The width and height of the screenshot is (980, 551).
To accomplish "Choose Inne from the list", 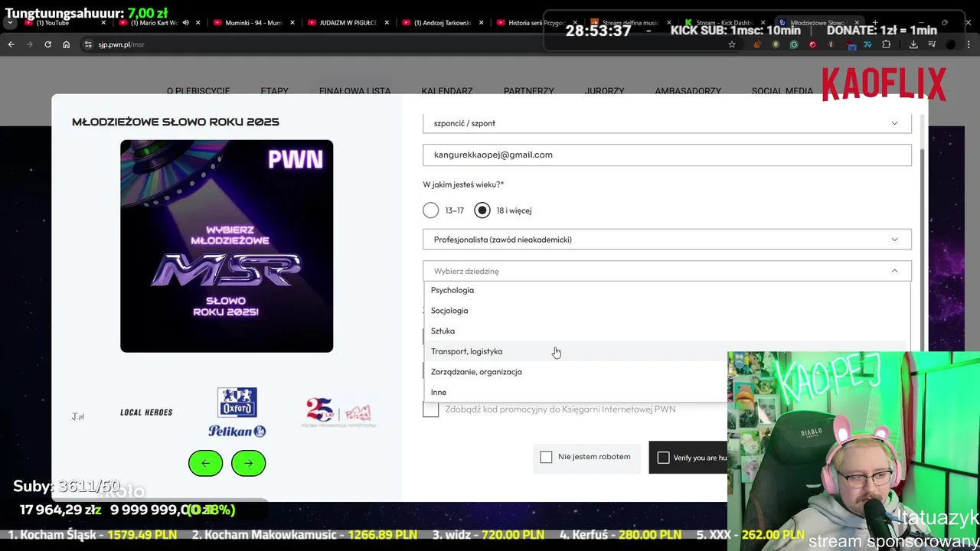I will point(575,392).
